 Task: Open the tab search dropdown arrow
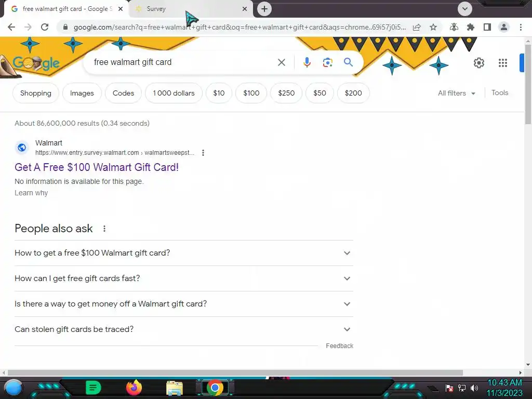465,9
